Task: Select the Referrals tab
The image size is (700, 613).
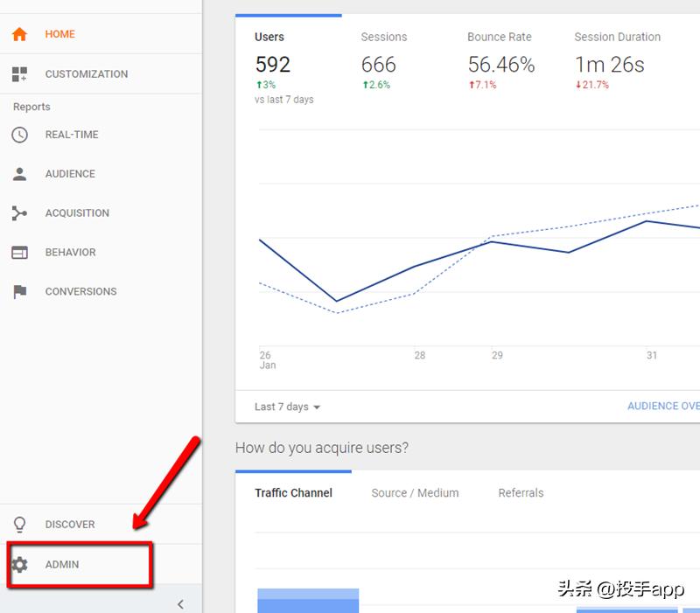Action: [521, 492]
